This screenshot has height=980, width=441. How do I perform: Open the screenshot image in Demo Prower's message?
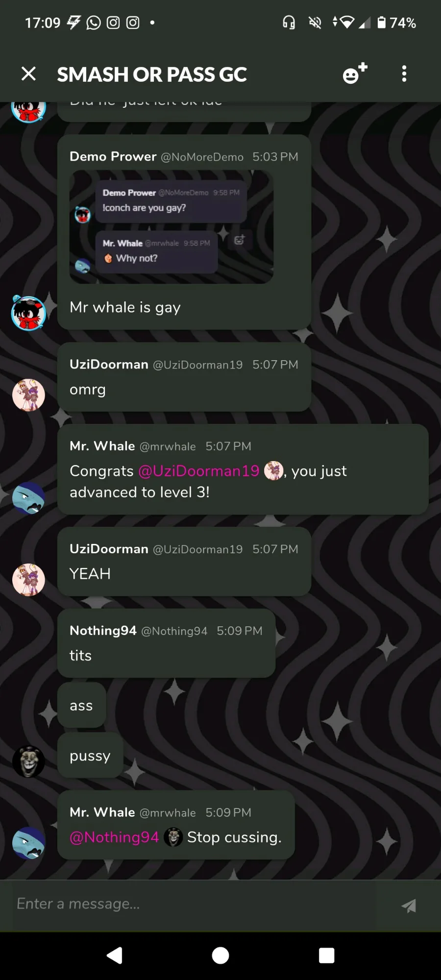(x=171, y=227)
